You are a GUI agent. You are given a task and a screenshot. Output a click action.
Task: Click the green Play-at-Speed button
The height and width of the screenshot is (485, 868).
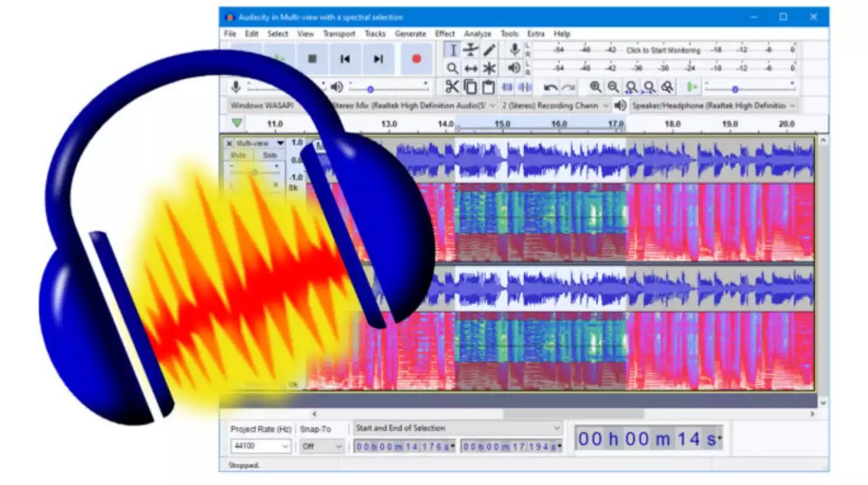coord(692,87)
